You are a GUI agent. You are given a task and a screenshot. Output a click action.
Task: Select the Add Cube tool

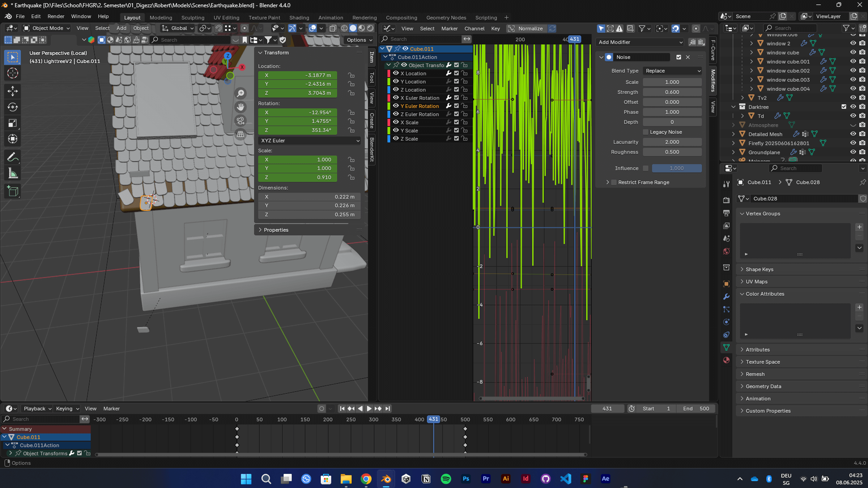point(13,191)
